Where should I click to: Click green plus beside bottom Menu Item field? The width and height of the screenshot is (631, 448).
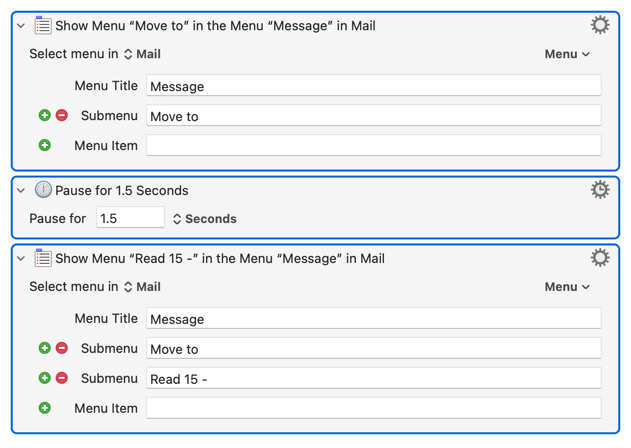tap(45, 408)
